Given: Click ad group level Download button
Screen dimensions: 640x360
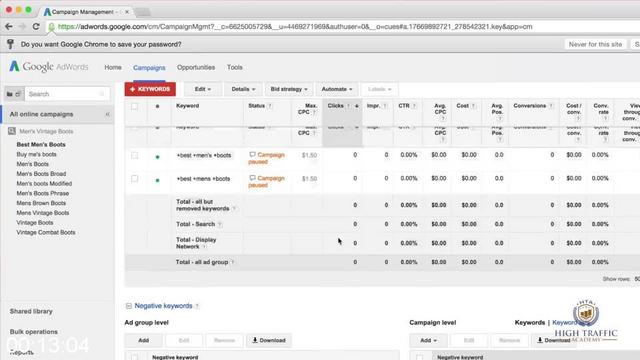Looking at the screenshot, I should (269, 340).
